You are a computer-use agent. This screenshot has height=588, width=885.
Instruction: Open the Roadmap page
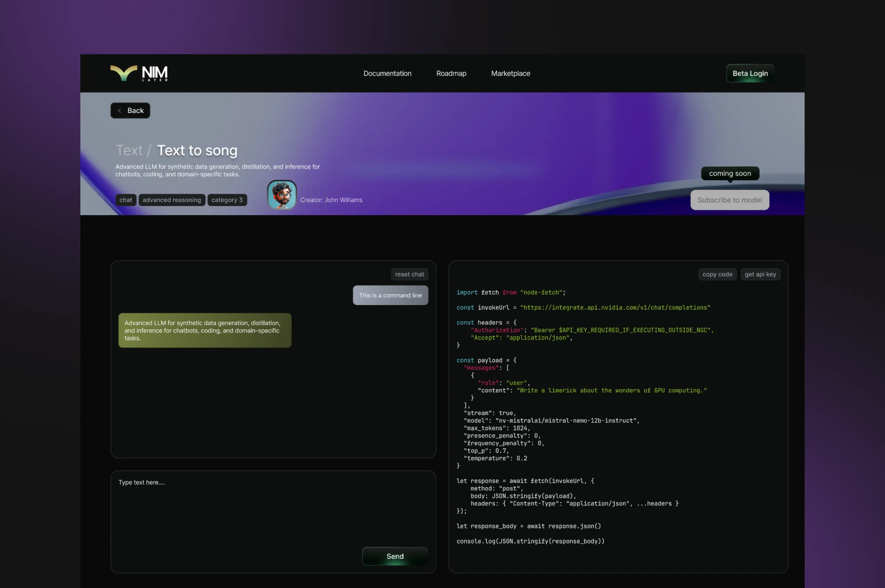click(x=451, y=74)
